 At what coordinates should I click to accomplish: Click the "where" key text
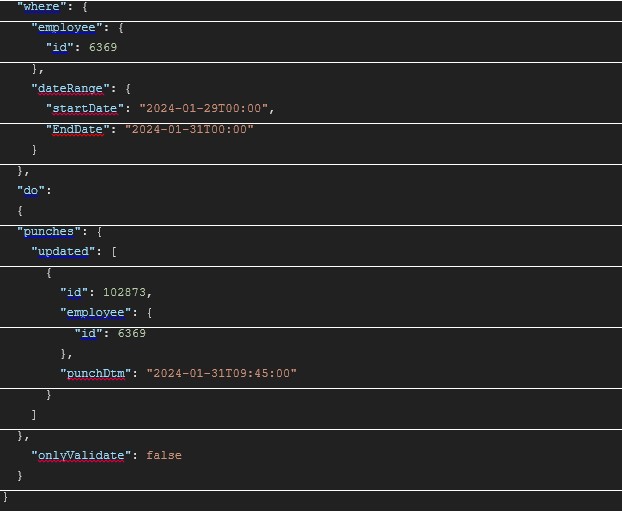click(39, 7)
